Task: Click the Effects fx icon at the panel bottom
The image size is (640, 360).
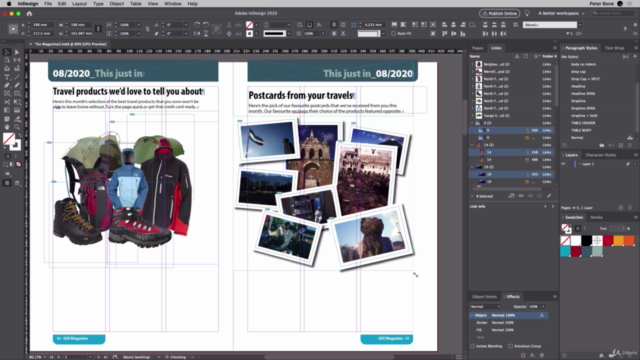Action: tap(532, 356)
